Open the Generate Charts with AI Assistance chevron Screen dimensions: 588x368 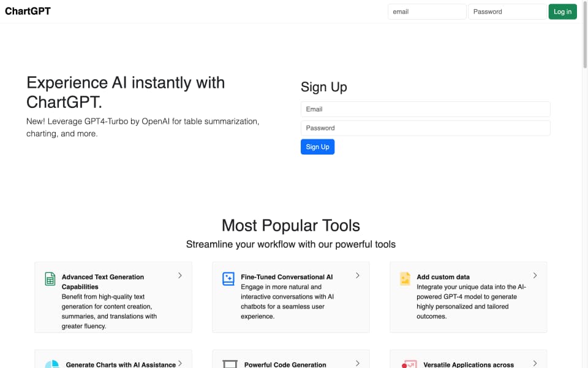coord(180,363)
